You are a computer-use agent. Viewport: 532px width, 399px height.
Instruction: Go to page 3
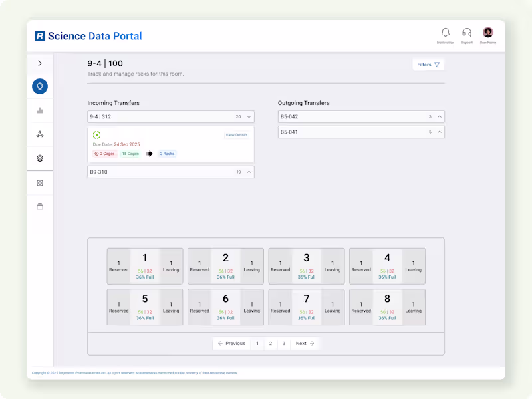(x=284, y=343)
